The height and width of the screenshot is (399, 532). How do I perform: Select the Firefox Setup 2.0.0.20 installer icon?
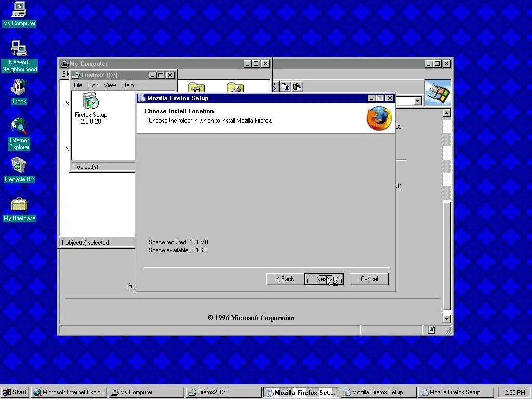click(x=91, y=109)
